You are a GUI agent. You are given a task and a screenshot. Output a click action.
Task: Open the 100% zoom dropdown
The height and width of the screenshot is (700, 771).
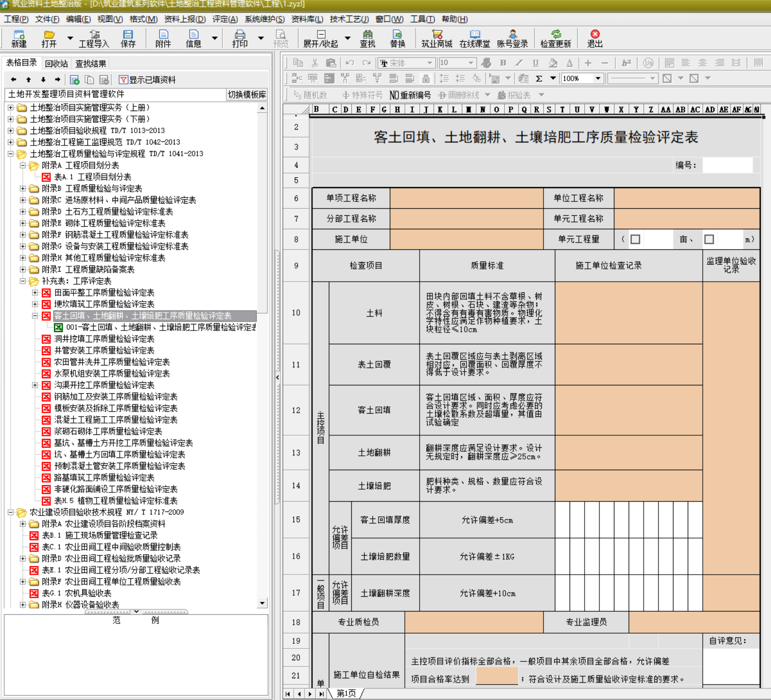(598, 79)
